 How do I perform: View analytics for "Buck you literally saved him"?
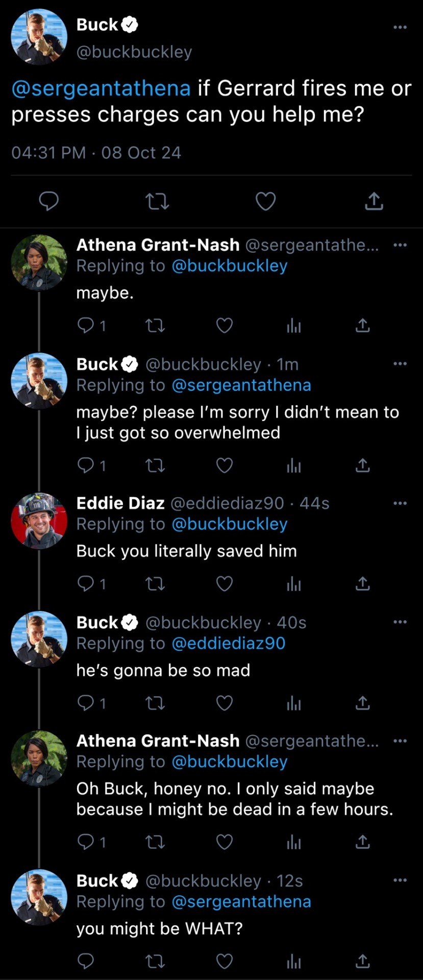point(294,583)
